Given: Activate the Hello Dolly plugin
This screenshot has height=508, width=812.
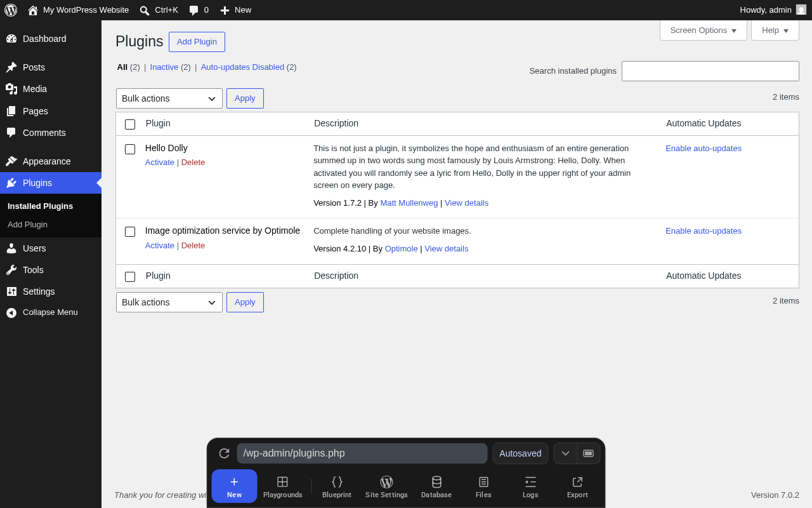Looking at the screenshot, I should [x=160, y=163].
